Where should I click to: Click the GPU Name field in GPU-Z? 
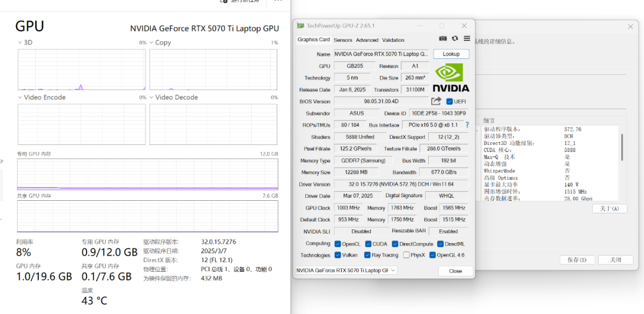click(382, 54)
